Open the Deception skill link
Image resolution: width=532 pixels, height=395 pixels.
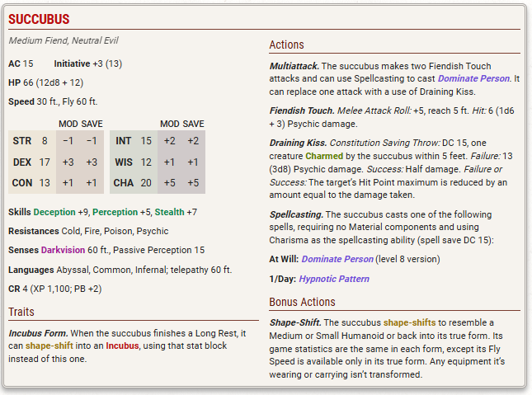[54, 212]
